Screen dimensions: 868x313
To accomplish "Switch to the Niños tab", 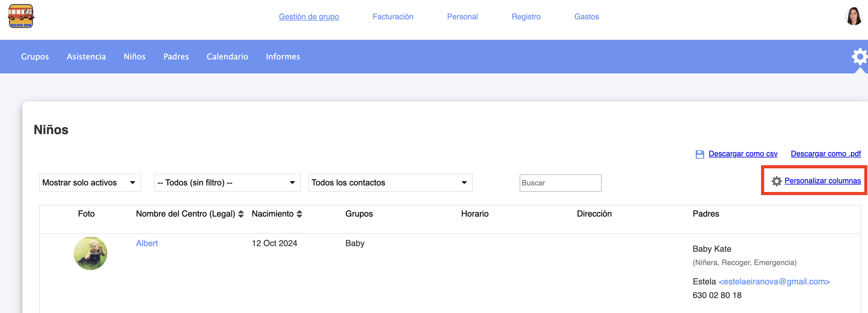I will click(x=134, y=57).
